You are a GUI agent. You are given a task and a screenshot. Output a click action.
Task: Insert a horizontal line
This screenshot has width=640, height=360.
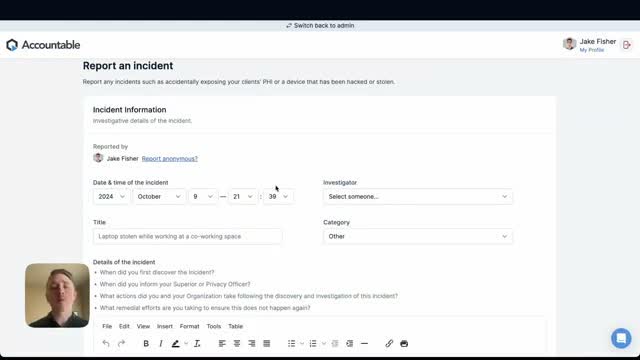364,344
